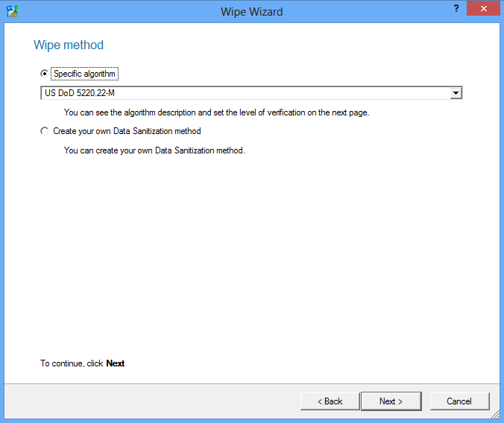The image size is (504, 423).
Task: Click the 'Wipe Wizard' title bar text
Action: (251, 11)
